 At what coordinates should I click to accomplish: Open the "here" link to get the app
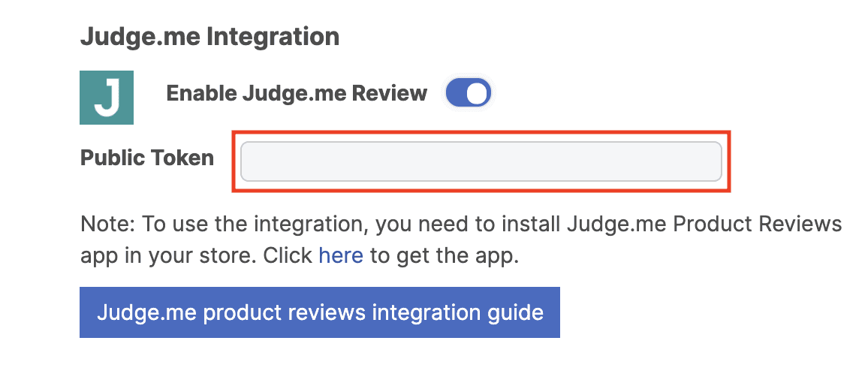[x=341, y=255]
